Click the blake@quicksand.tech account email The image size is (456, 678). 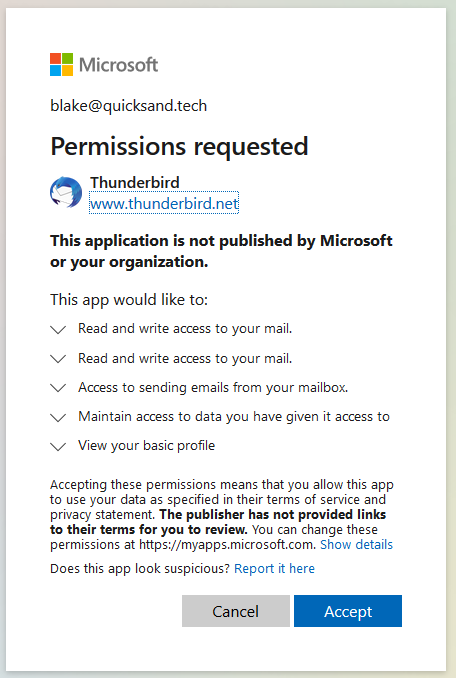(128, 106)
